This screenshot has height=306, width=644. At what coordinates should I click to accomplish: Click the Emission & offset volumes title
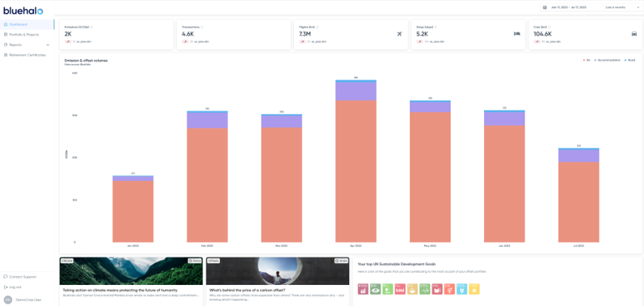pyautogui.click(x=86, y=61)
